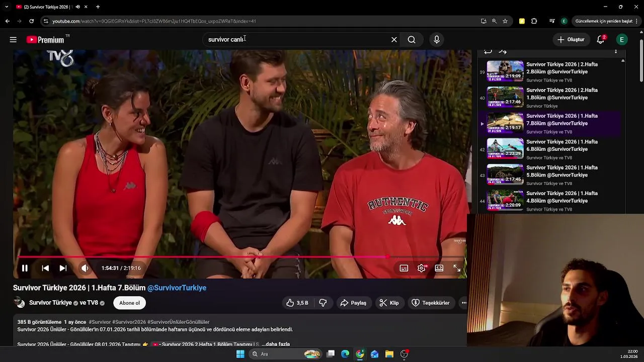Clear the search box with the X
This screenshot has height=362, width=644.
tap(394, 40)
